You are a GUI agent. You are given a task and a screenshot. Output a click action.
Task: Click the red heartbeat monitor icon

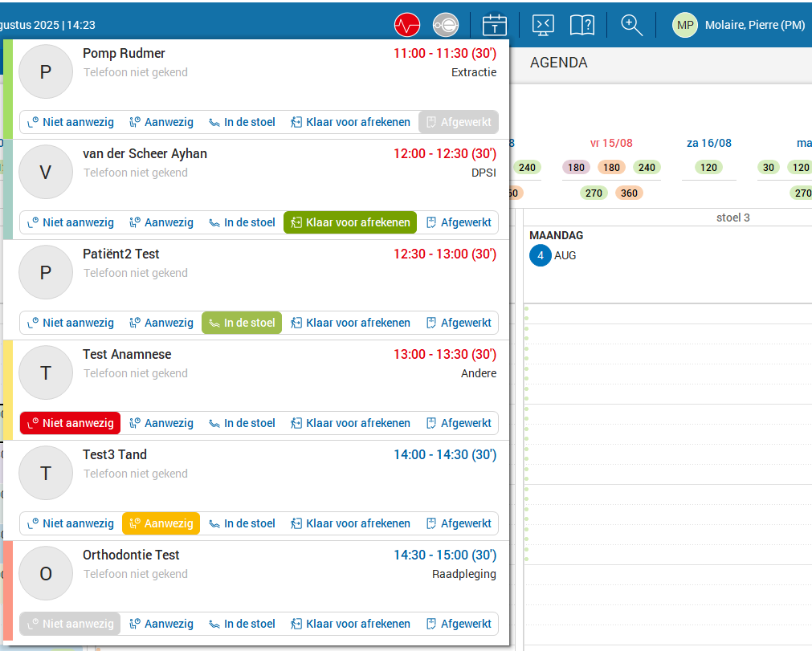pyautogui.click(x=407, y=25)
